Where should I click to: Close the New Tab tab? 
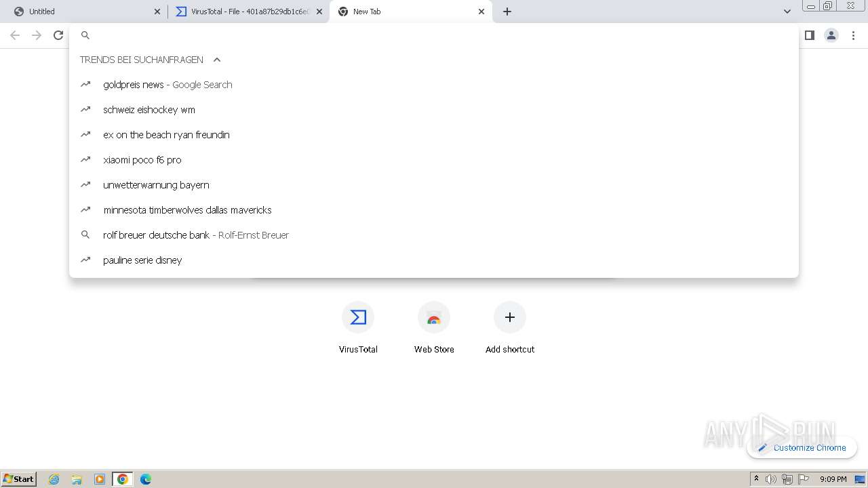[481, 12]
